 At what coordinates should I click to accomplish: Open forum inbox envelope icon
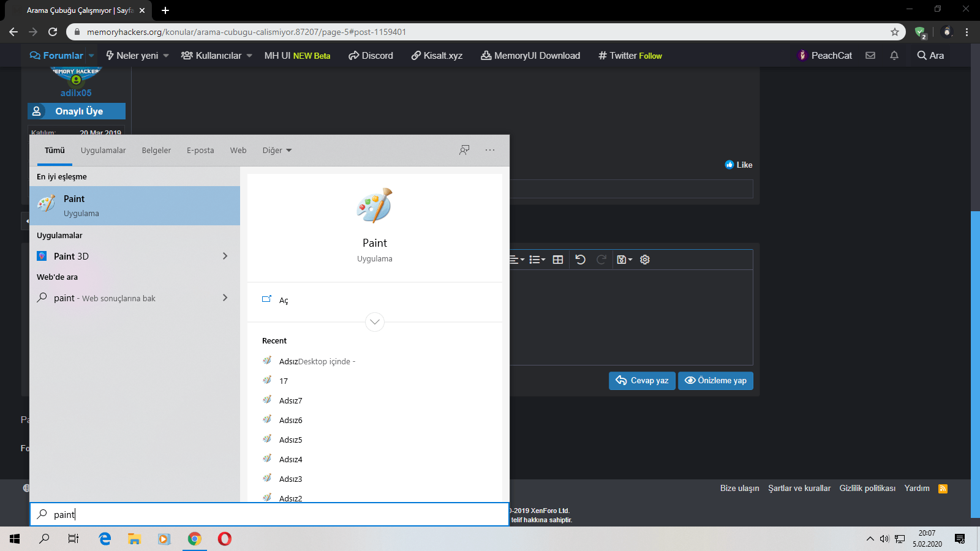point(870,56)
